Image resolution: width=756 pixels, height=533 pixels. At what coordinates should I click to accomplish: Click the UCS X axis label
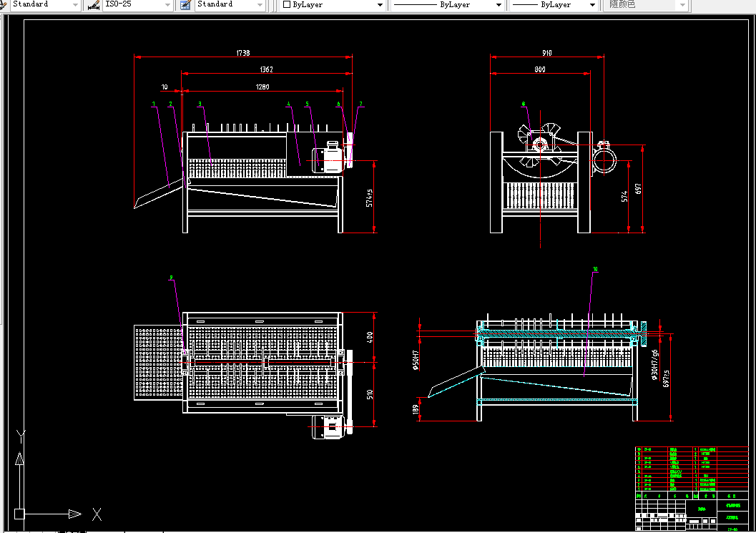pyautogui.click(x=97, y=514)
